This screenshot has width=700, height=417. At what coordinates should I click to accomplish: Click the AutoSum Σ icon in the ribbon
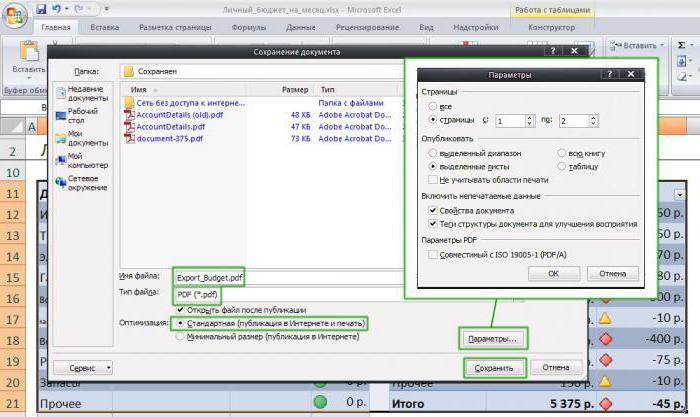point(681,45)
